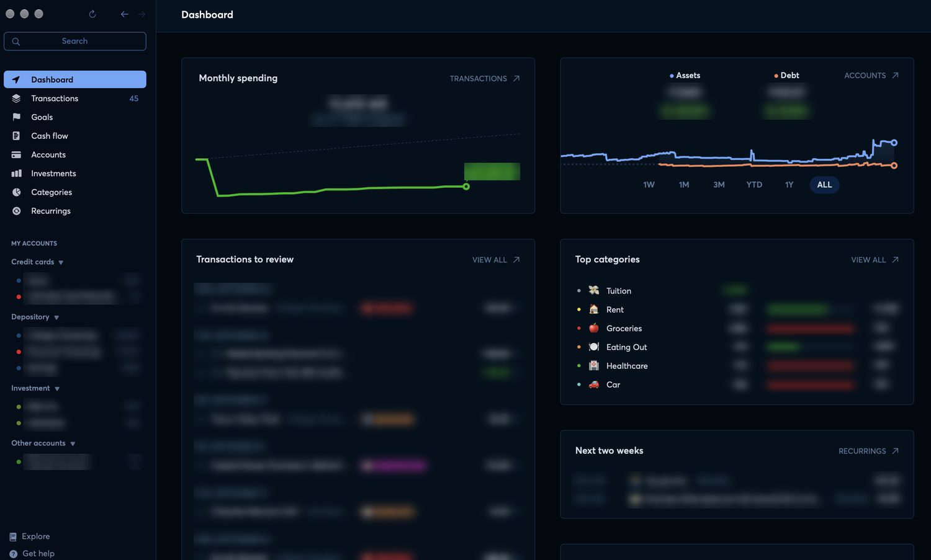Click the reload icon in title bar

[92, 14]
